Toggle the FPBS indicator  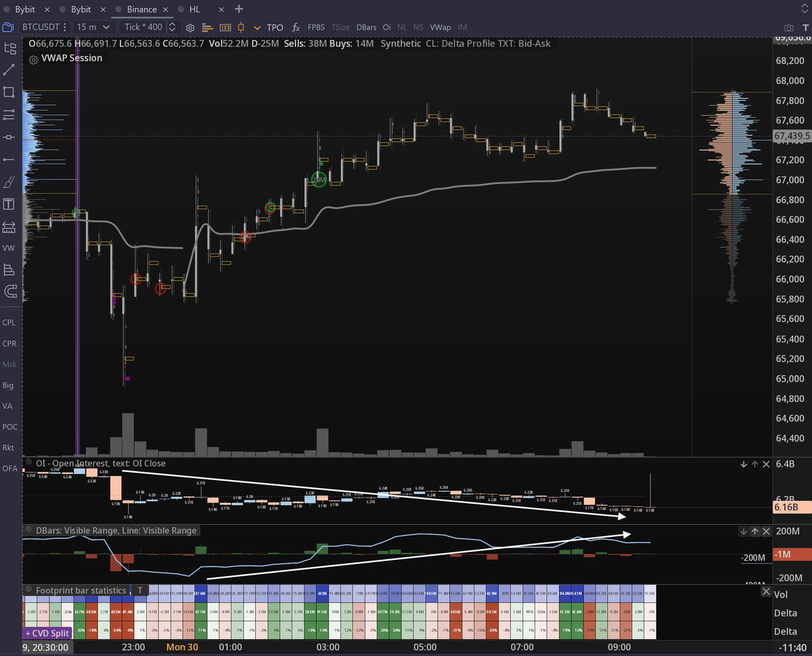coord(316,28)
